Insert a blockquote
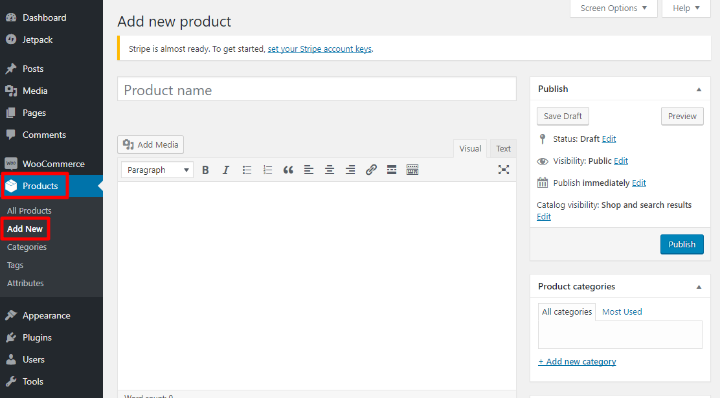The height and width of the screenshot is (398, 720). click(x=288, y=170)
